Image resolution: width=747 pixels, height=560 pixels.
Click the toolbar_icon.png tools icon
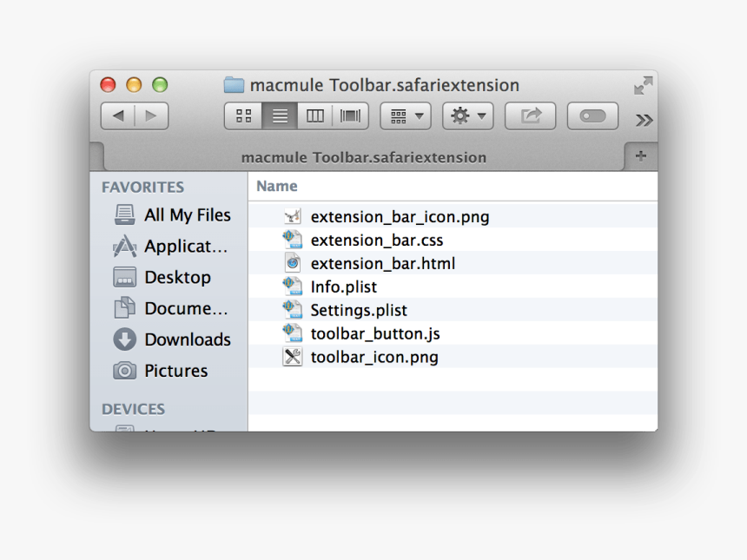(x=293, y=356)
